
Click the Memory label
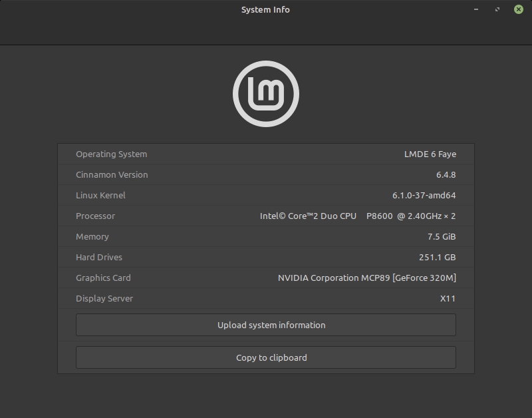pos(92,237)
